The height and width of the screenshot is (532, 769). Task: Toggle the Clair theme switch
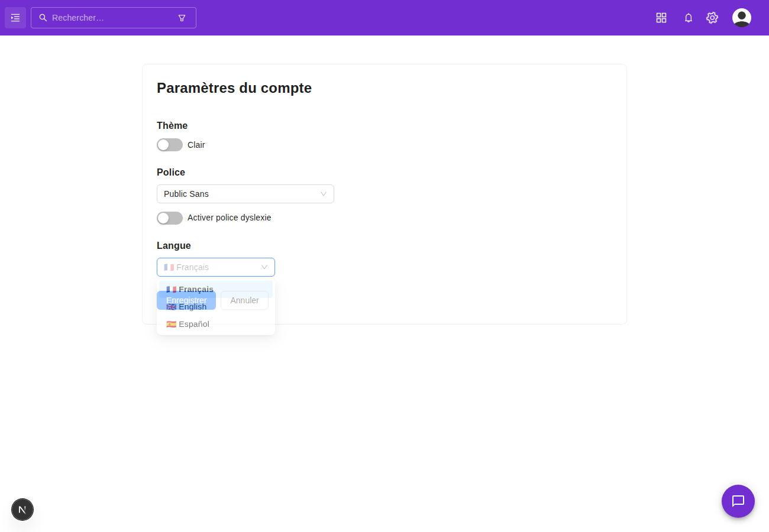click(x=170, y=145)
